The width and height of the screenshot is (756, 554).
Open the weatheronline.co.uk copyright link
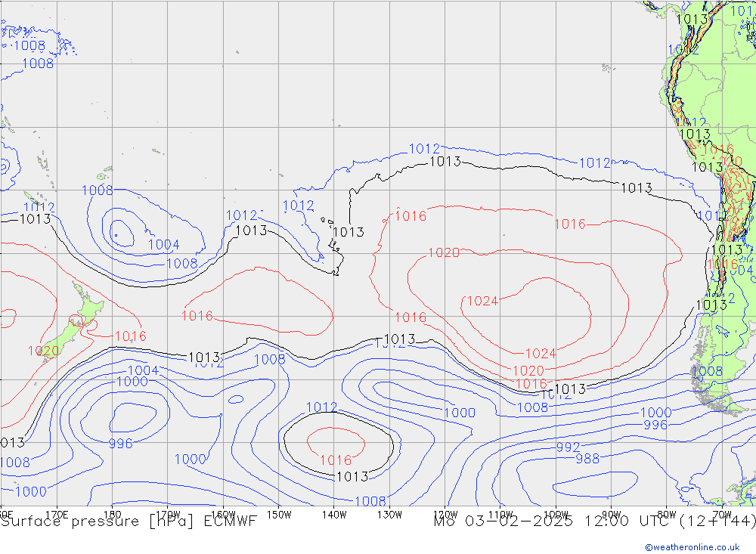(x=692, y=547)
